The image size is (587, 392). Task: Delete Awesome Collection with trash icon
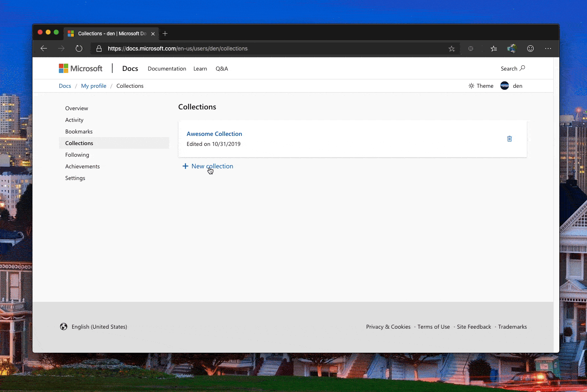point(509,139)
